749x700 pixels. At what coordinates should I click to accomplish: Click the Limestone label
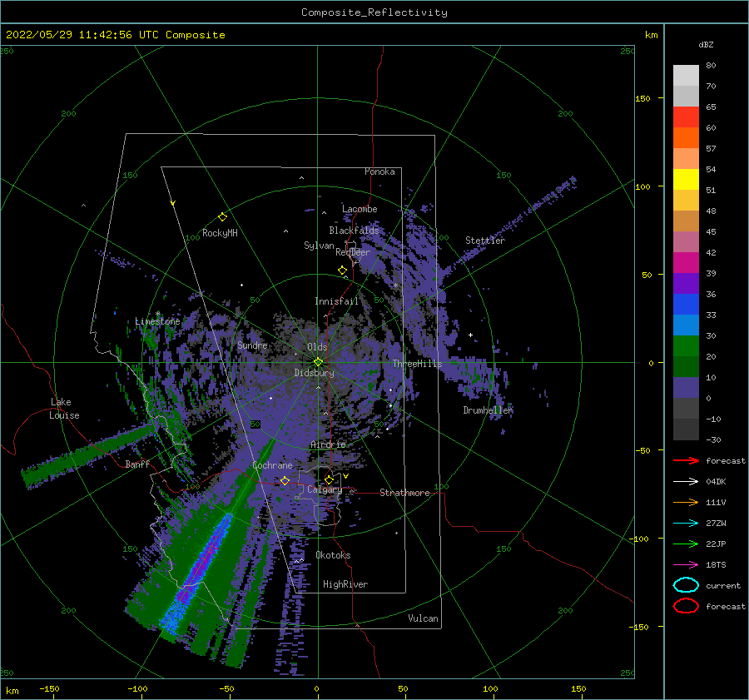point(157,321)
